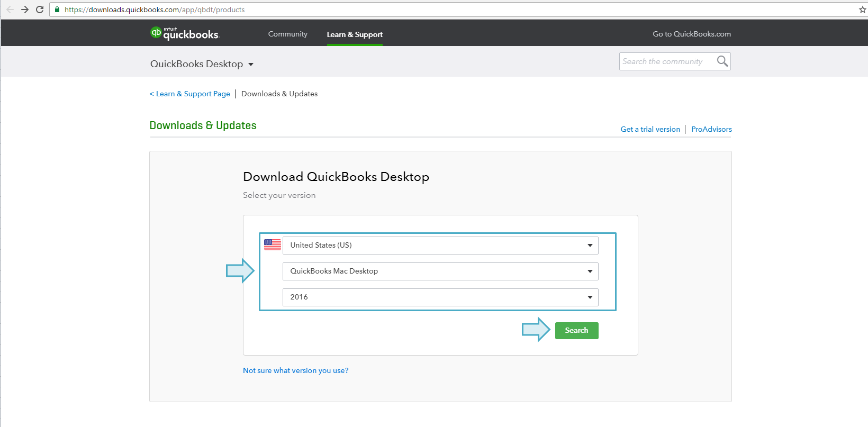Viewport: 868px width, 427px height.
Task: Click the green Search button
Action: pyautogui.click(x=577, y=331)
